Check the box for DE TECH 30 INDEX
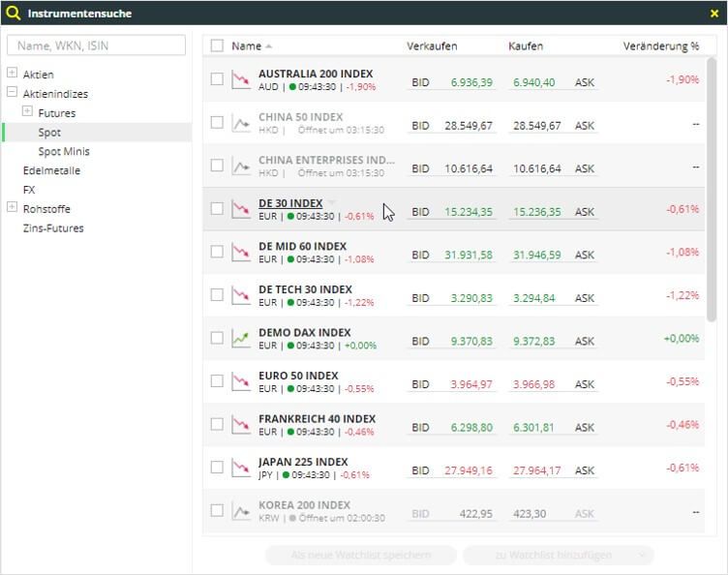728x575 pixels. pos(217,295)
